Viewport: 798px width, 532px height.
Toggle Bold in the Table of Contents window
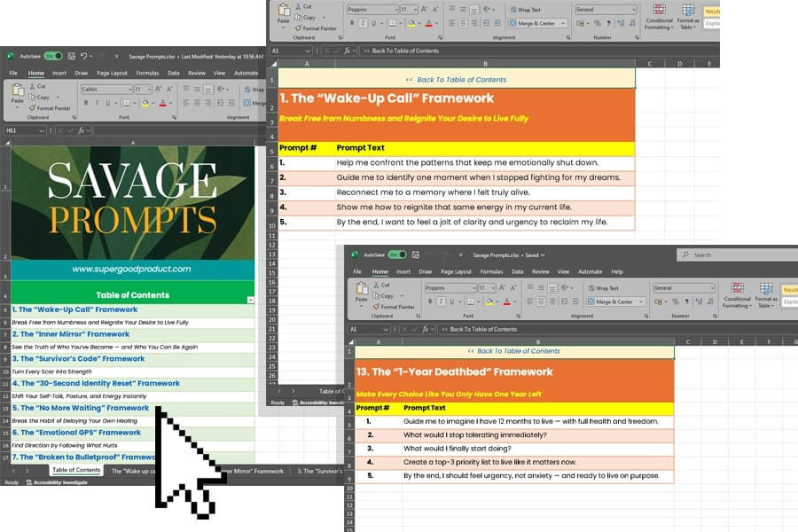(86, 103)
